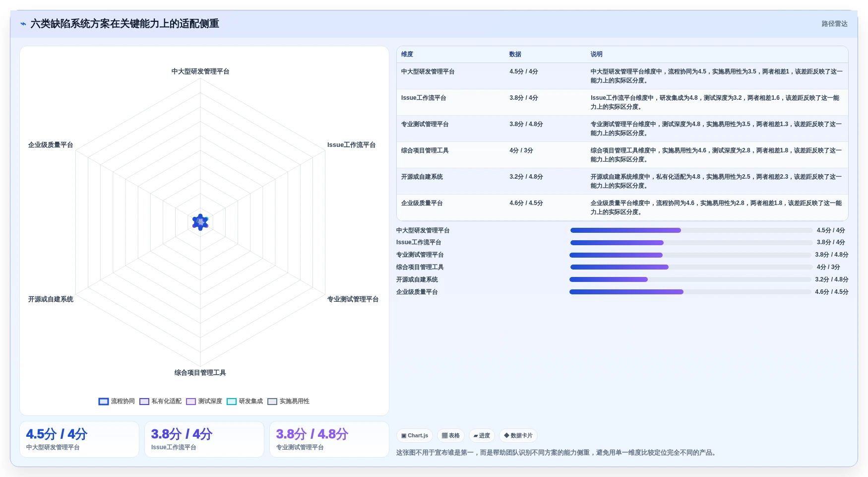
Task: Click radar axis label 专业测试管理平台
Action: coord(353,299)
